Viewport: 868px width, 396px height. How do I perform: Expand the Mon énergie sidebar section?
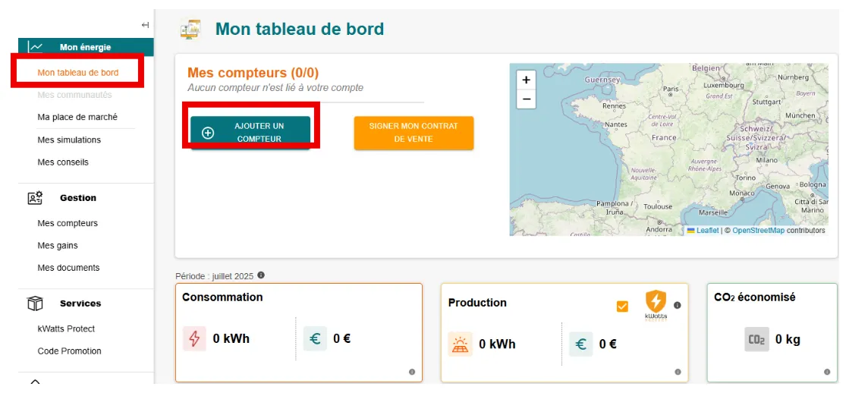(85, 47)
